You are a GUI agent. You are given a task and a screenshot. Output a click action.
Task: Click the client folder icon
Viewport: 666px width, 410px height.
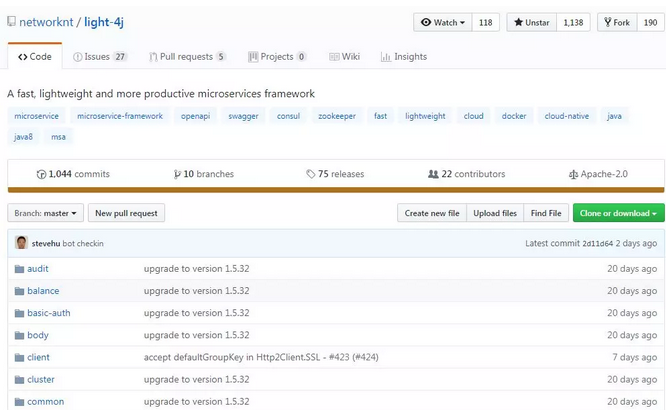click(20, 357)
